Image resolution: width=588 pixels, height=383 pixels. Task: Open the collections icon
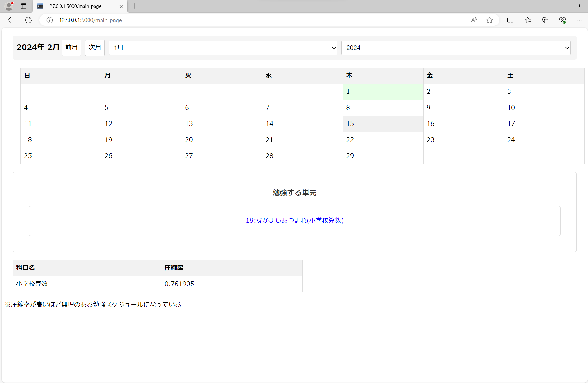pos(545,20)
